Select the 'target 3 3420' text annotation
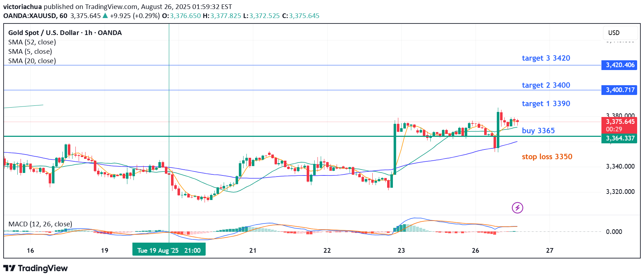Image resolution: width=644 pixels, height=278 pixels. [546, 58]
